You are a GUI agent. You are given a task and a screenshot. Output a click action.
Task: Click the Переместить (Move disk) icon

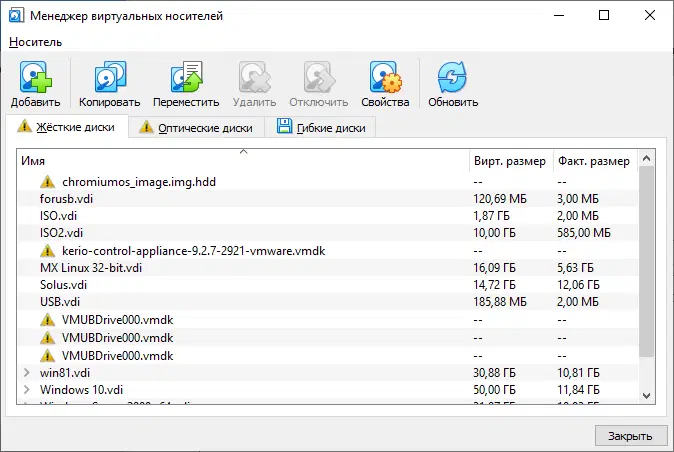pos(186,78)
